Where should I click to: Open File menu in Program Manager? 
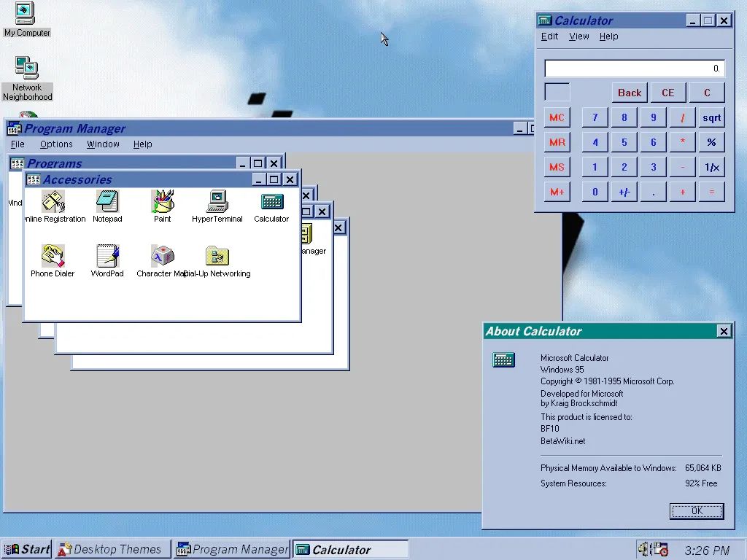[18, 144]
